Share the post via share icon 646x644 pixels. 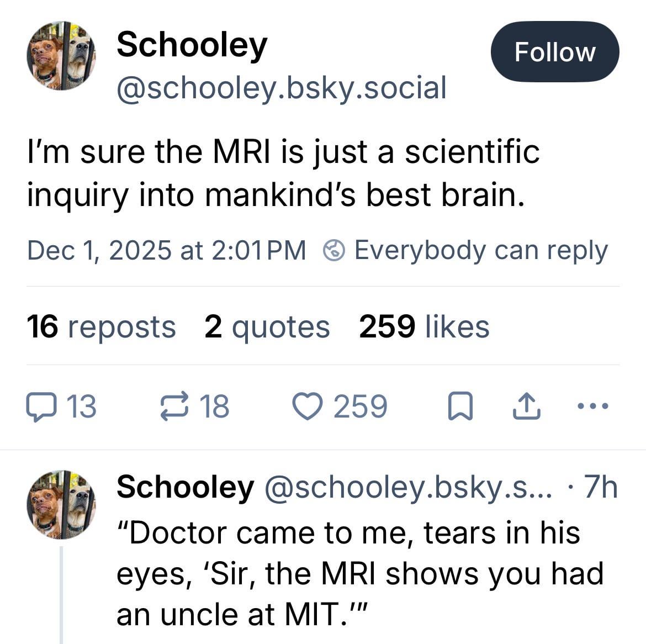(526, 407)
